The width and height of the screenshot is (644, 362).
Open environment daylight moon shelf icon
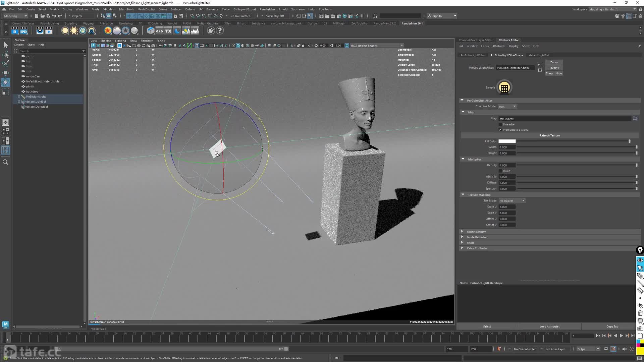(177, 31)
